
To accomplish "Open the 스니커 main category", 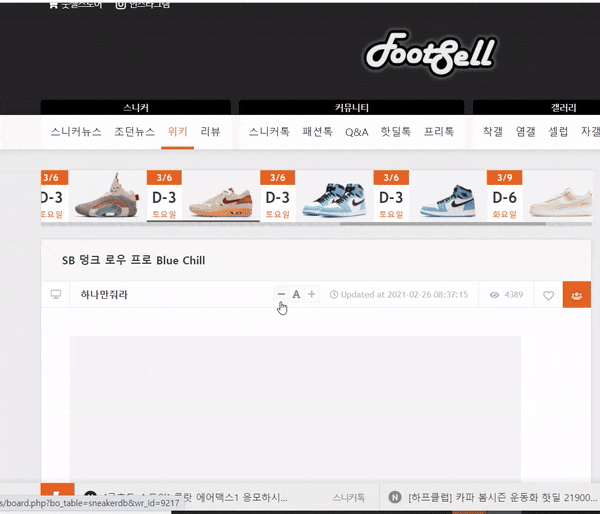I will (x=136, y=108).
